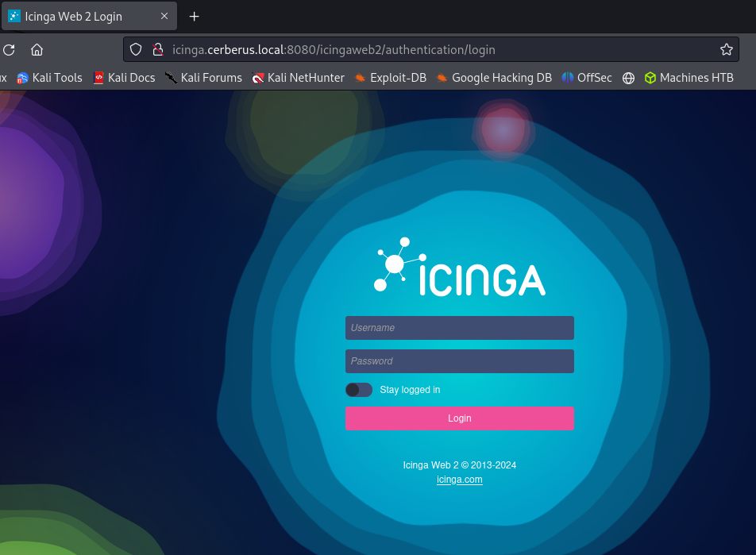Open the Kali NetHunter bookmark

tap(298, 78)
